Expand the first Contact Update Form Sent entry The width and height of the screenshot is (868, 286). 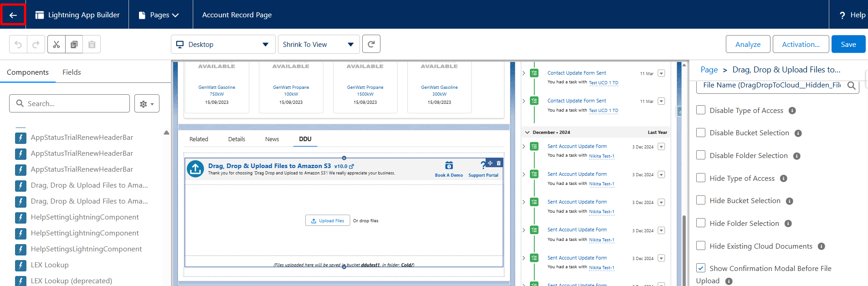(524, 73)
